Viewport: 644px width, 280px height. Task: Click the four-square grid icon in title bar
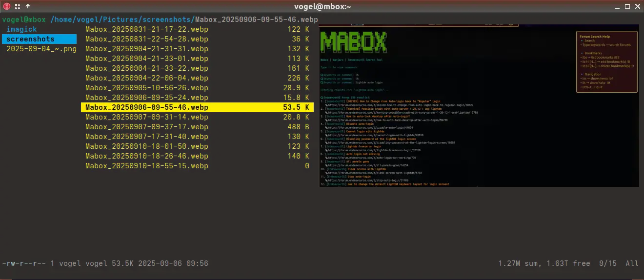[x=17, y=6]
